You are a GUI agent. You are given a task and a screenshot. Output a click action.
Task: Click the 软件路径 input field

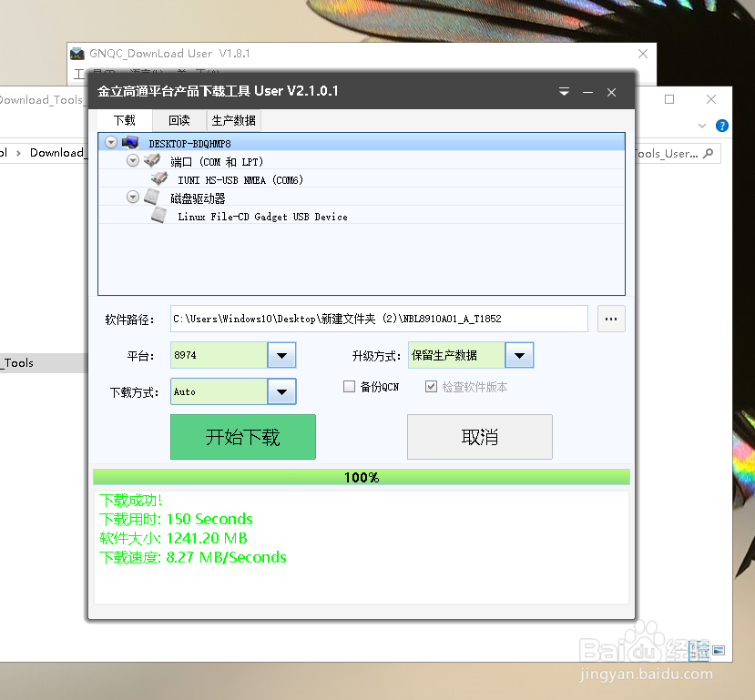click(379, 319)
